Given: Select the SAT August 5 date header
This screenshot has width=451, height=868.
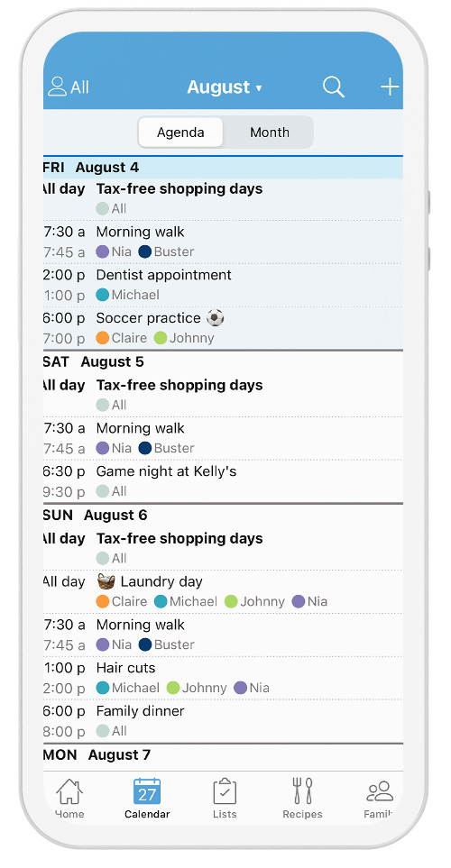Looking at the screenshot, I should pos(223,362).
